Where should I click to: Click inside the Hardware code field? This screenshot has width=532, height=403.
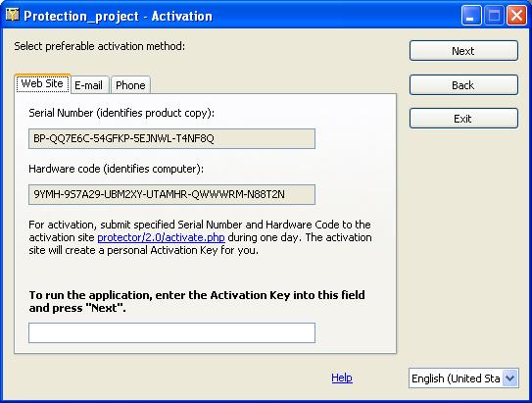coord(172,194)
